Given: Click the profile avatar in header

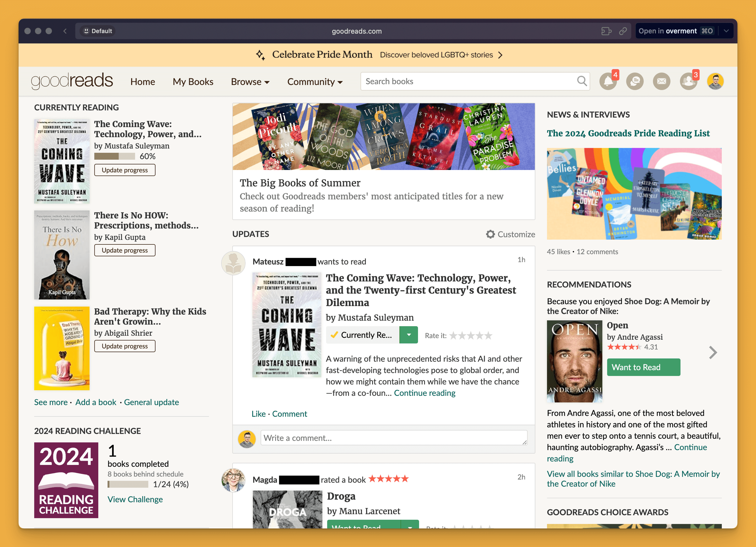Looking at the screenshot, I should tap(715, 81).
